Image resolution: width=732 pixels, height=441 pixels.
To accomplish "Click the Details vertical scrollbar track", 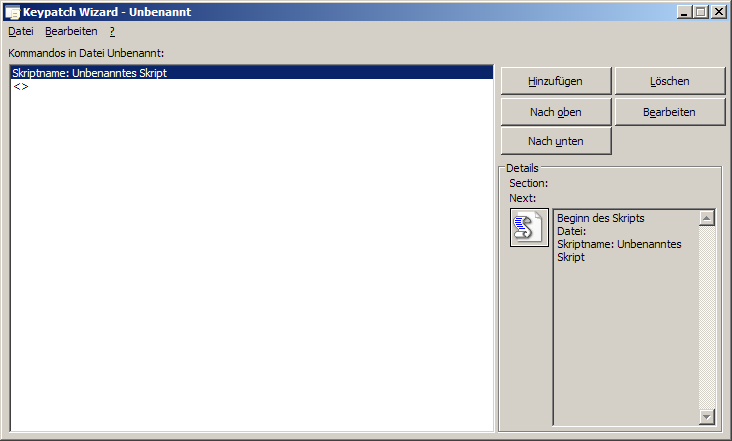I will (707, 320).
